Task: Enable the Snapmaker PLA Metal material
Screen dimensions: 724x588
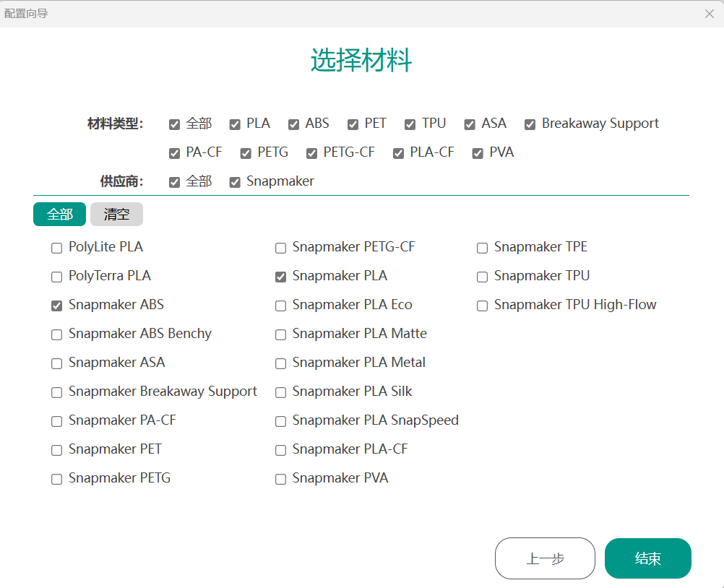Action: [x=281, y=363]
